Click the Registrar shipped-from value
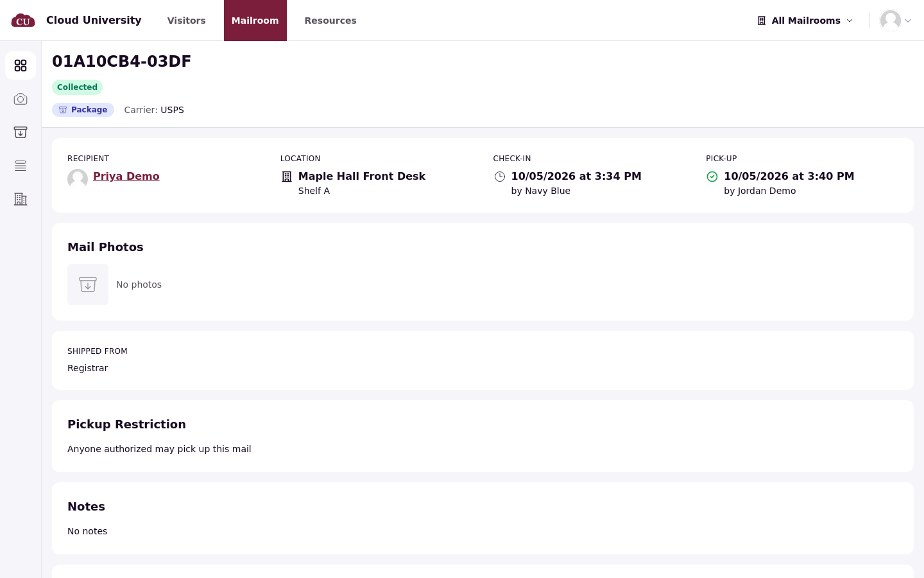Viewport: 924px width, 578px height. click(x=88, y=368)
